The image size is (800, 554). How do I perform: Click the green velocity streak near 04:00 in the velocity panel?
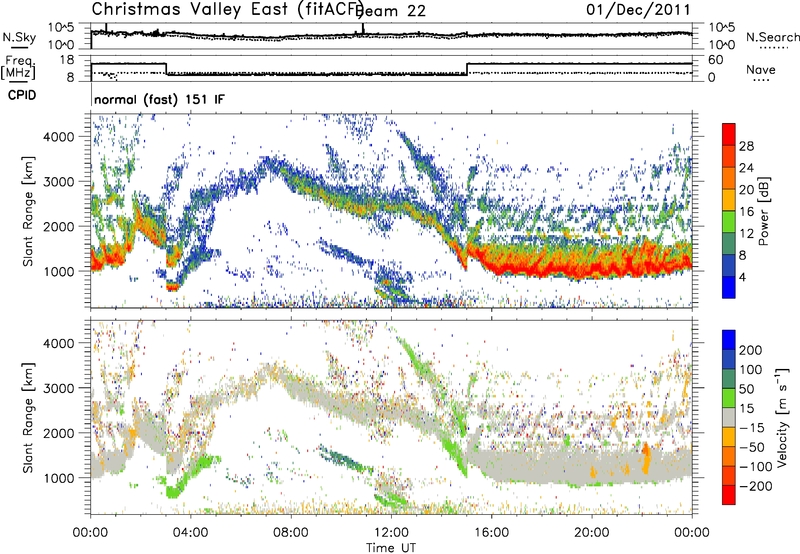[191, 474]
